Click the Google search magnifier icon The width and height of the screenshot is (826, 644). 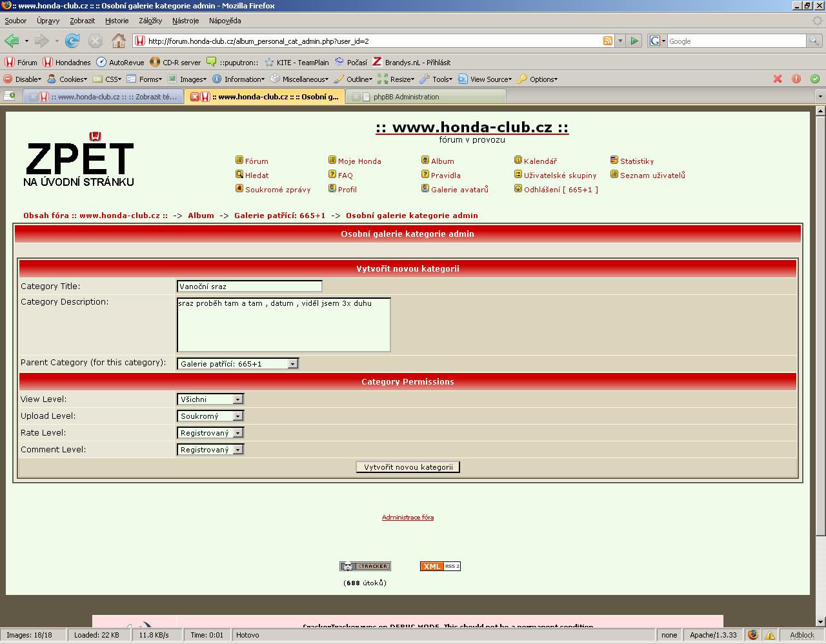[815, 41]
